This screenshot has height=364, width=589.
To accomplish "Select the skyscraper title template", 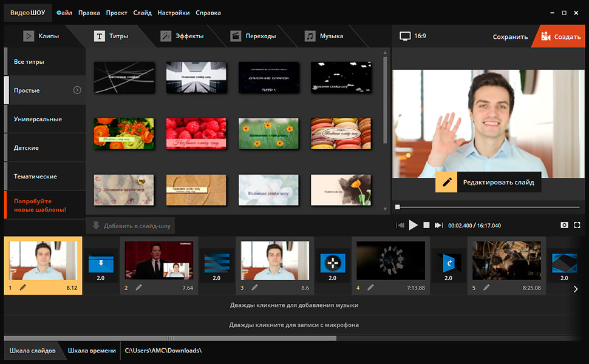I will [196, 77].
